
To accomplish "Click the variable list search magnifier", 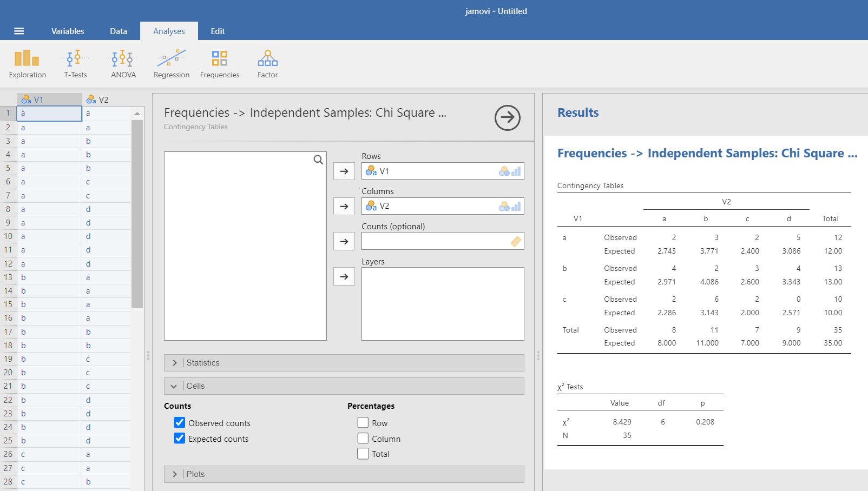I will pos(318,160).
